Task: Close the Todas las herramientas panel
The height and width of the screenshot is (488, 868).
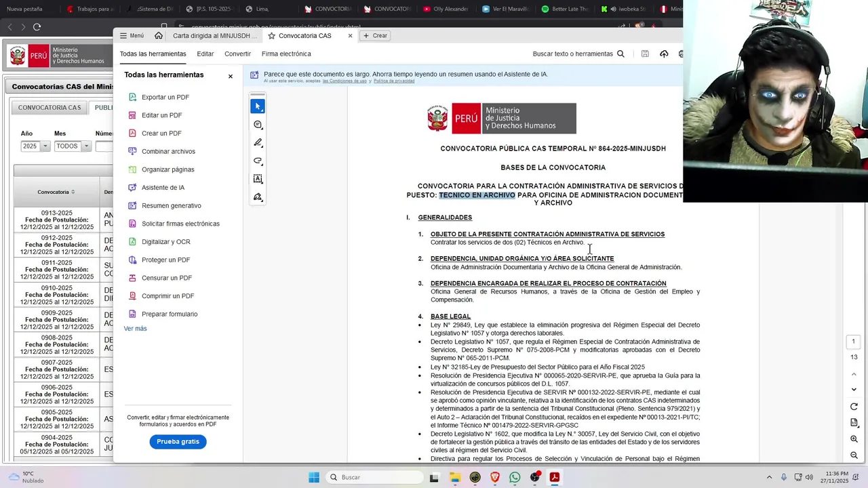Action: click(231, 76)
